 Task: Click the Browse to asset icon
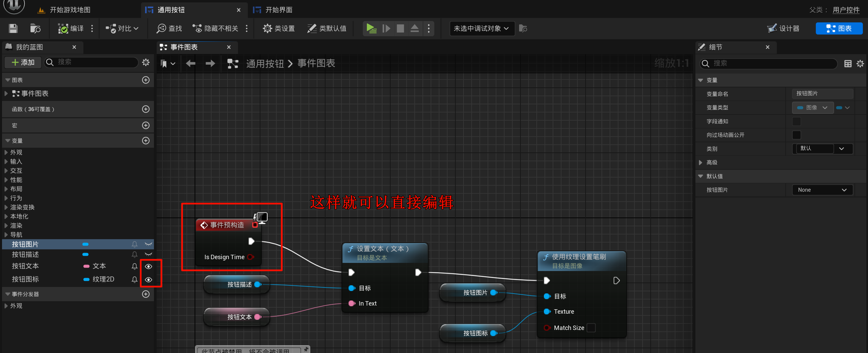pyautogui.click(x=35, y=28)
